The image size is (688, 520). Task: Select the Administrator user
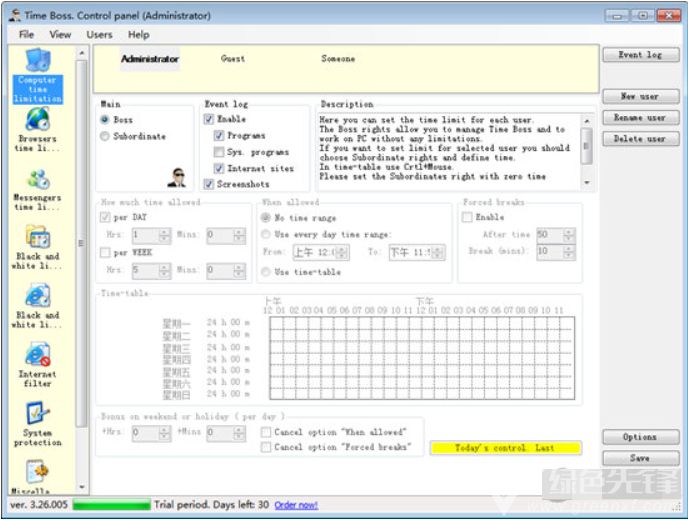[150, 59]
